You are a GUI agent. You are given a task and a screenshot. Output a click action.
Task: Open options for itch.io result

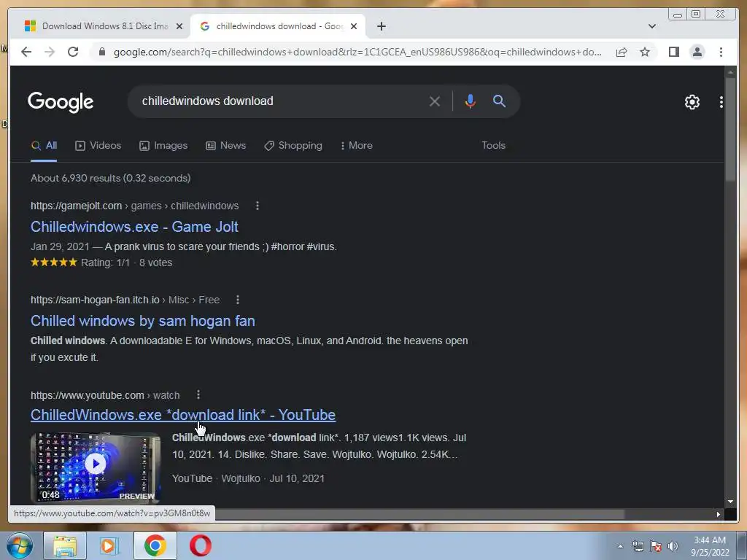[x=238, y=300]
